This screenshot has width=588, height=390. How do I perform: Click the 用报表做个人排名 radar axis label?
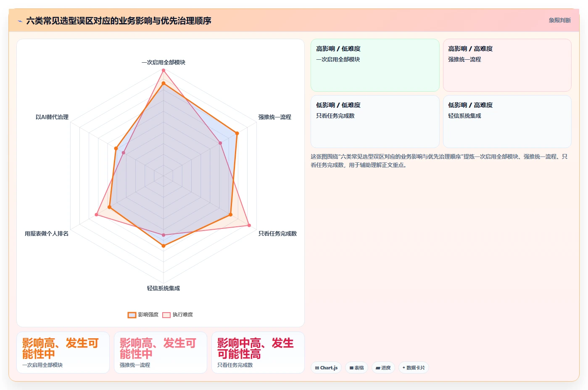[47, 233]
